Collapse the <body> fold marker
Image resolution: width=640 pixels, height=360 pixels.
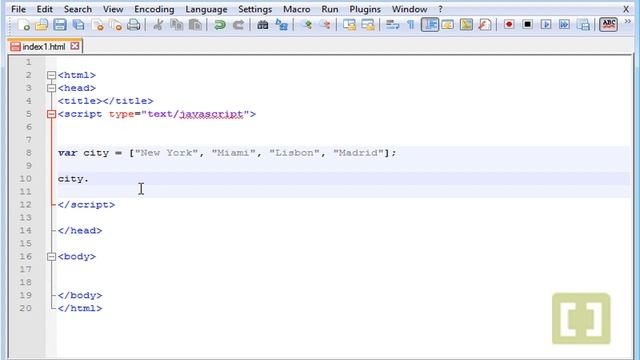click(51, 257)
